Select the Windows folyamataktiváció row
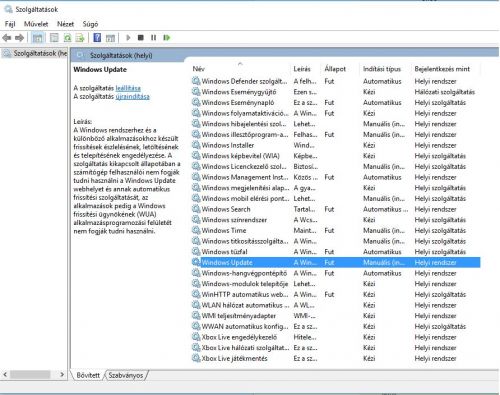This screenshot has width=500, height=395. (x=336, y=113)
